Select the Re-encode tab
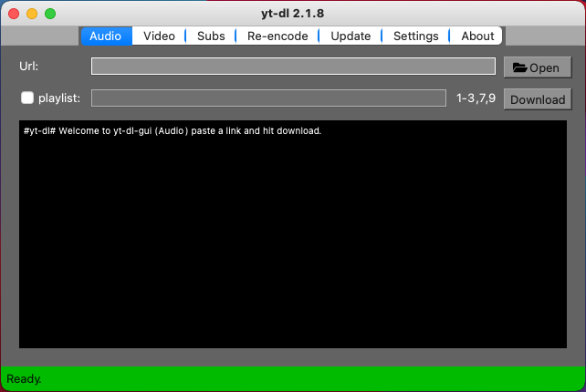Viewport: 586px width, 392px height. [x=277, y=36]
